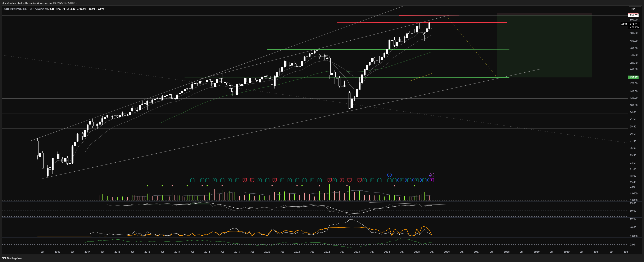
Task: Click the rightmost red earnings E marker
Action: coord(359,180)
